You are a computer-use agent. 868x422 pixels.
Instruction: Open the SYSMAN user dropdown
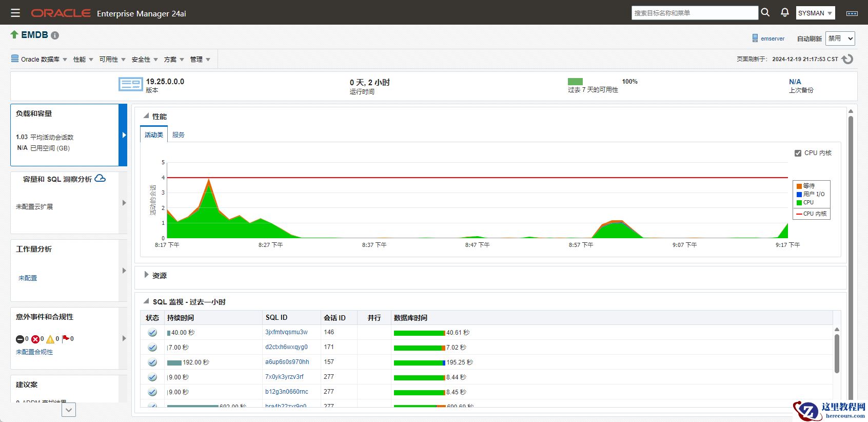click(815, 13)
